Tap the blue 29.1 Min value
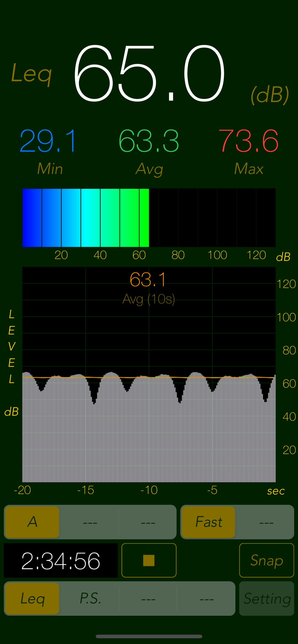This screenshot has width=298, height=644. (x=48, y=141)
